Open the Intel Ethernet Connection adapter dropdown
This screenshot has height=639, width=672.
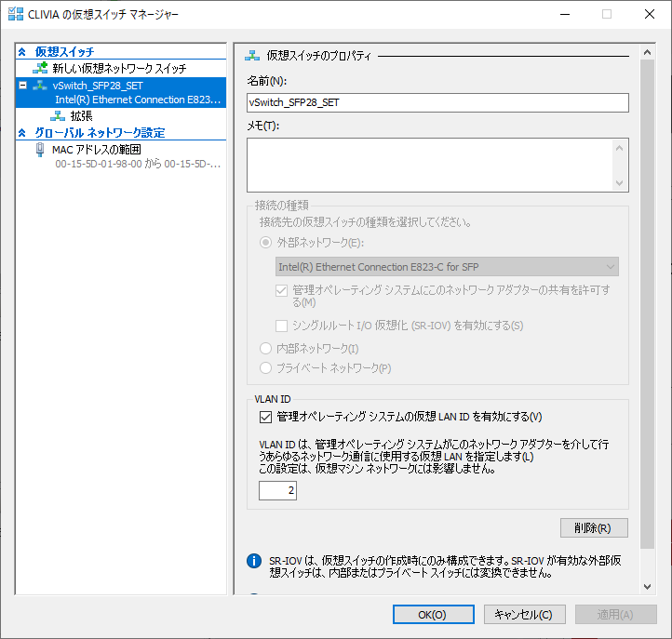(447, 267)
